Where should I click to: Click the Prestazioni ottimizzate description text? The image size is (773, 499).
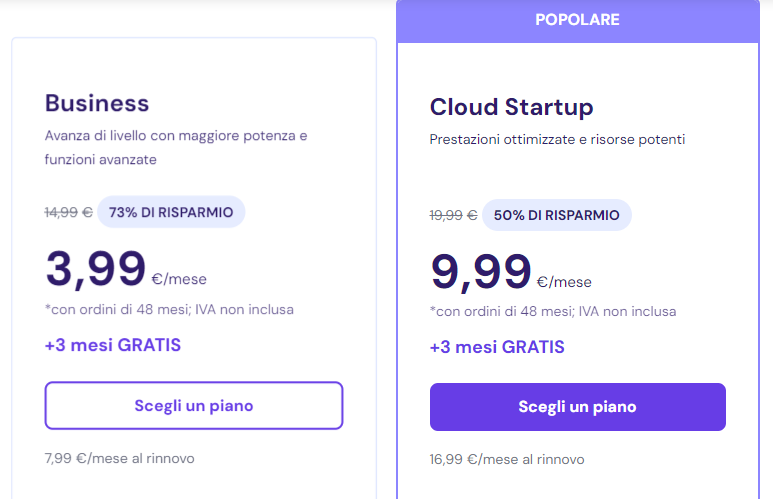(x=557, y=139)
